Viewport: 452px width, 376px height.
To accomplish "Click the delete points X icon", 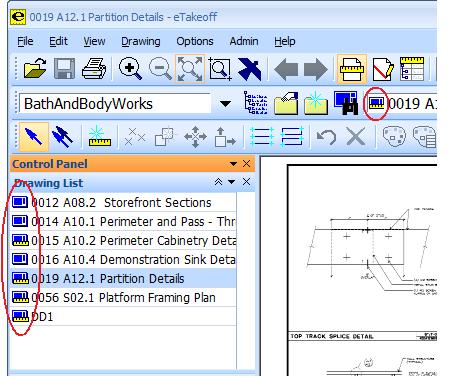I will point(135,137).
